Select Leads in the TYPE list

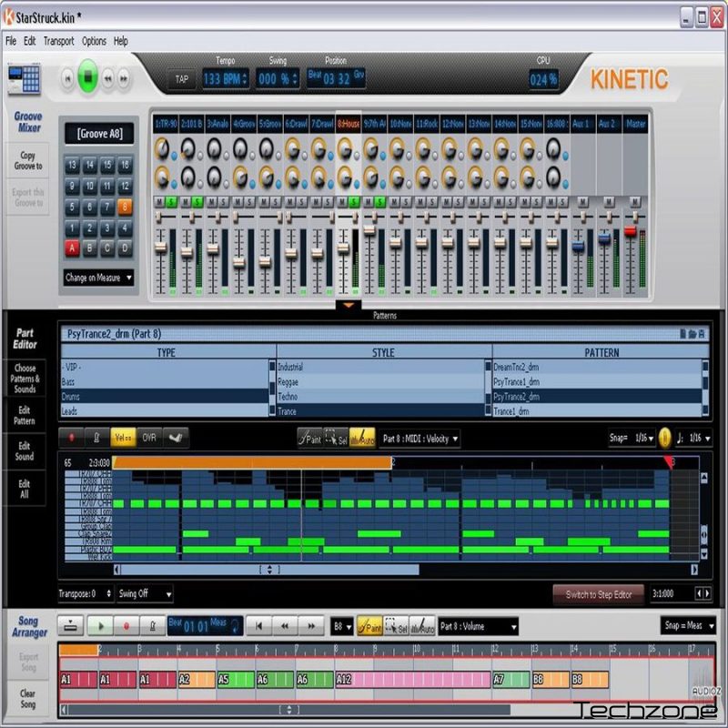coord(165,411)
